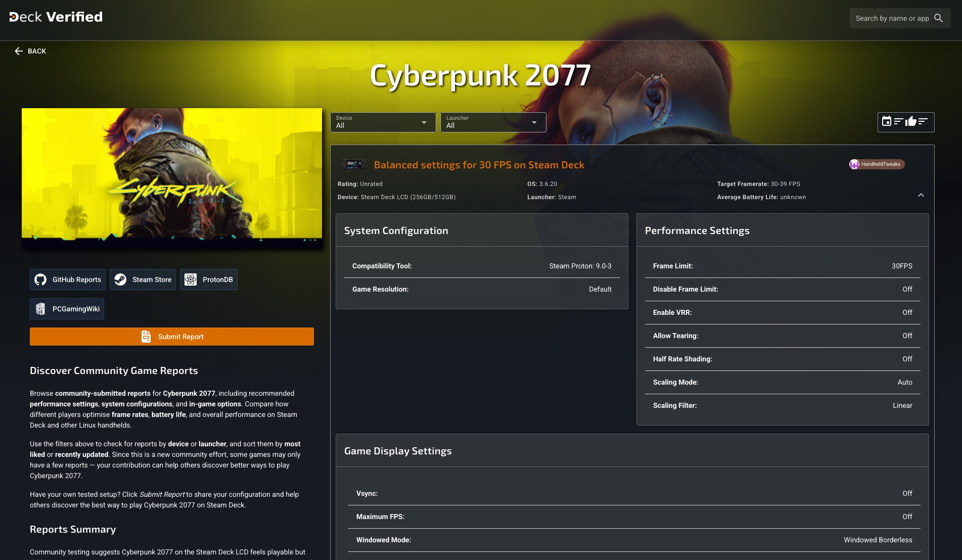This screenshot has height=560, width=962.
Task: Select the Windowed Borderless value
Action: pyautogui.click(x=878, y=540)
